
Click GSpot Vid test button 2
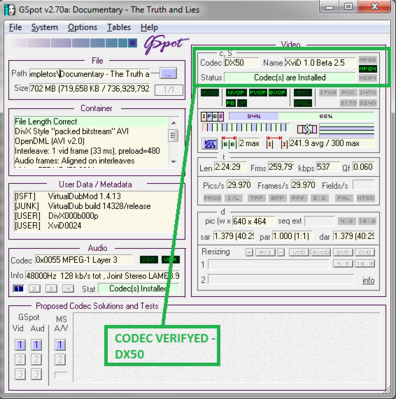pos(20,359)
